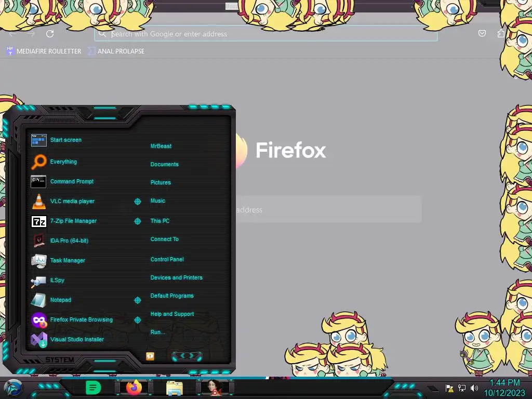532x399 pixels.
Task: Reload the Firefox page
Action: tap(50, 34)
